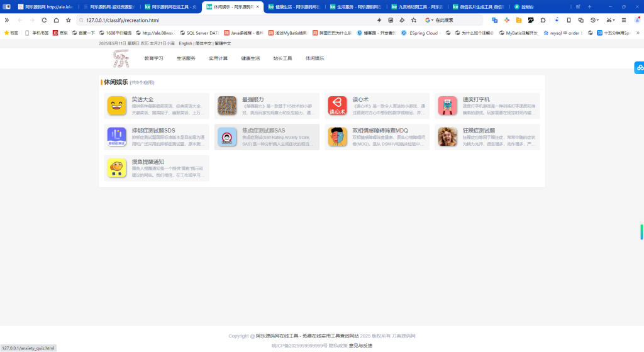The height and width of the screenshot is (352, 644).
Task: Click the favorite star at address bar end
Action: (x=414, y=20)
